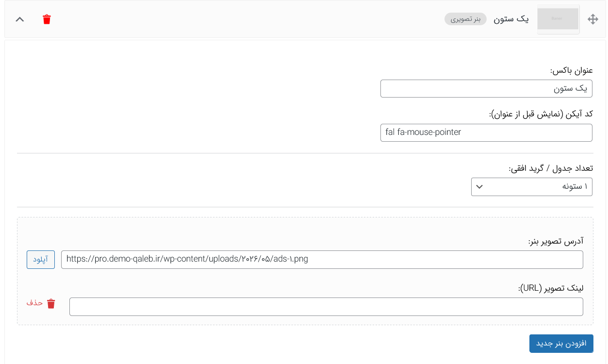Viewport: 608px width, 364px height.
Task: Click the آدرس تصویر بنر label
Action: (x=556, y=241)
